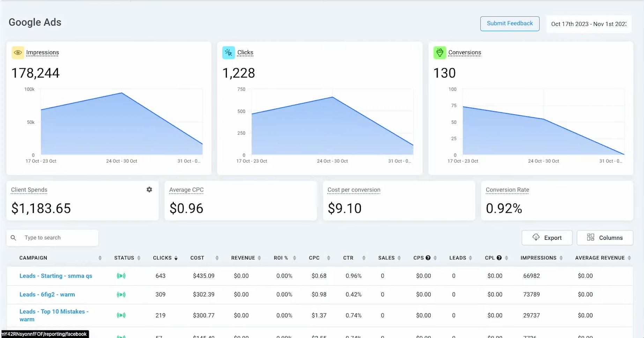Image resolution: width=644 pixels, height=338 pixels.
Task: Click the Impressions eye icon
Action: point(18,52)
